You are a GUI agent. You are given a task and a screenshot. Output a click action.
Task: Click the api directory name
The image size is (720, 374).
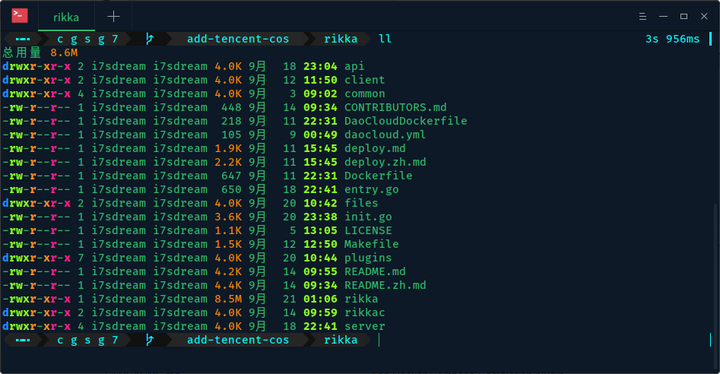354,66
